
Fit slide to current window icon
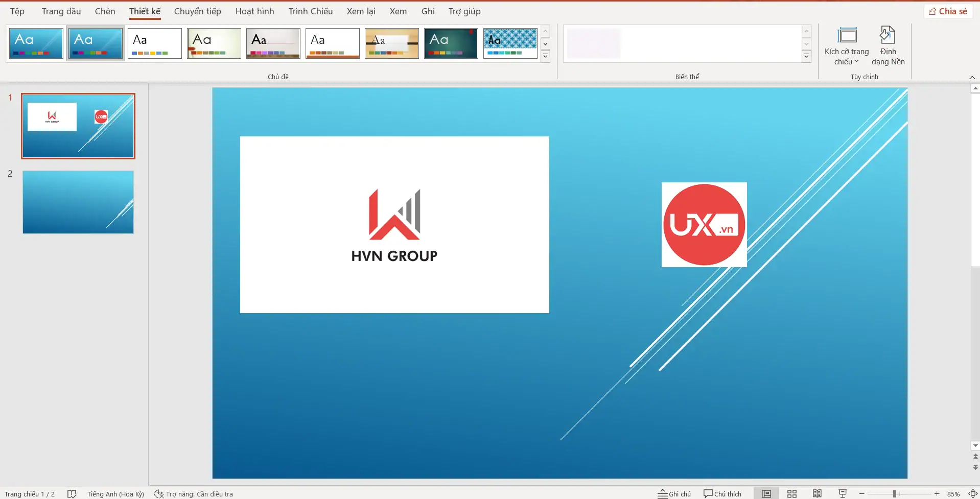[x=973, y=494]
